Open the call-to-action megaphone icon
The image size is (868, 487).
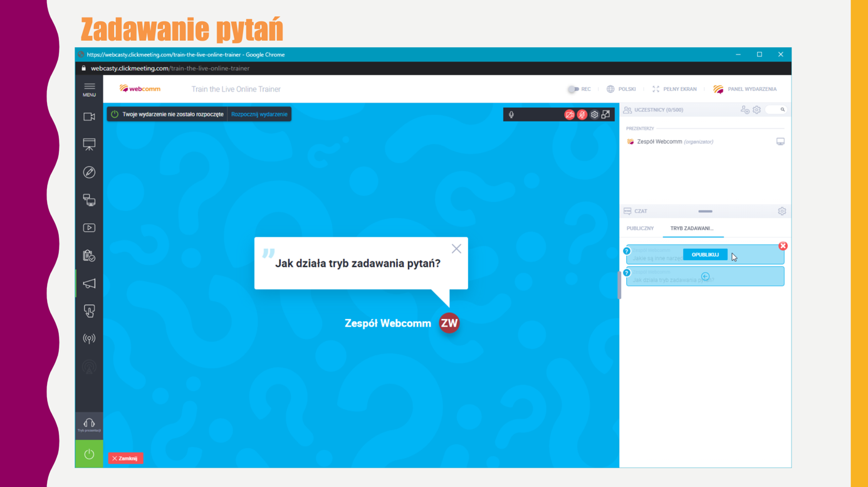89,284
